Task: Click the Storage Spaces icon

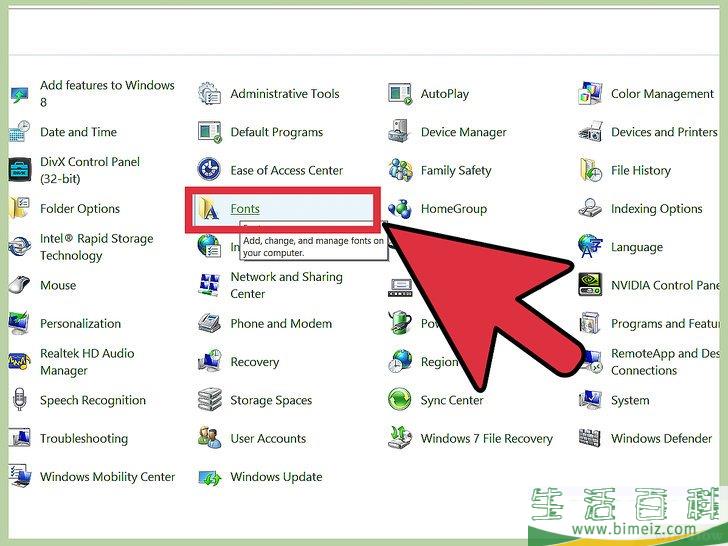Action: pyautogui.click(x=209, y=400)
